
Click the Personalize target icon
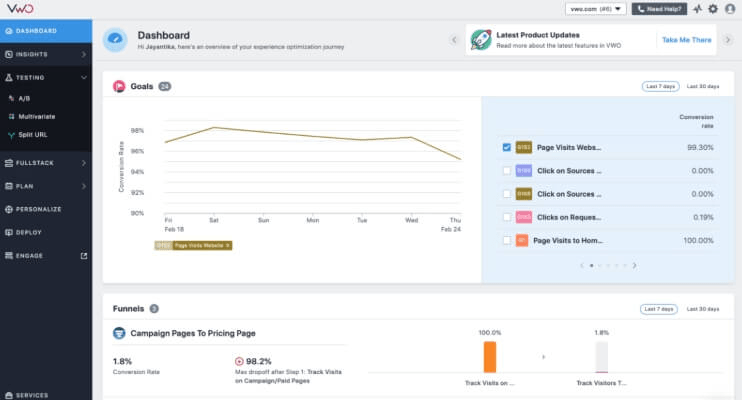pyautogui.click(x=9, y=209)
